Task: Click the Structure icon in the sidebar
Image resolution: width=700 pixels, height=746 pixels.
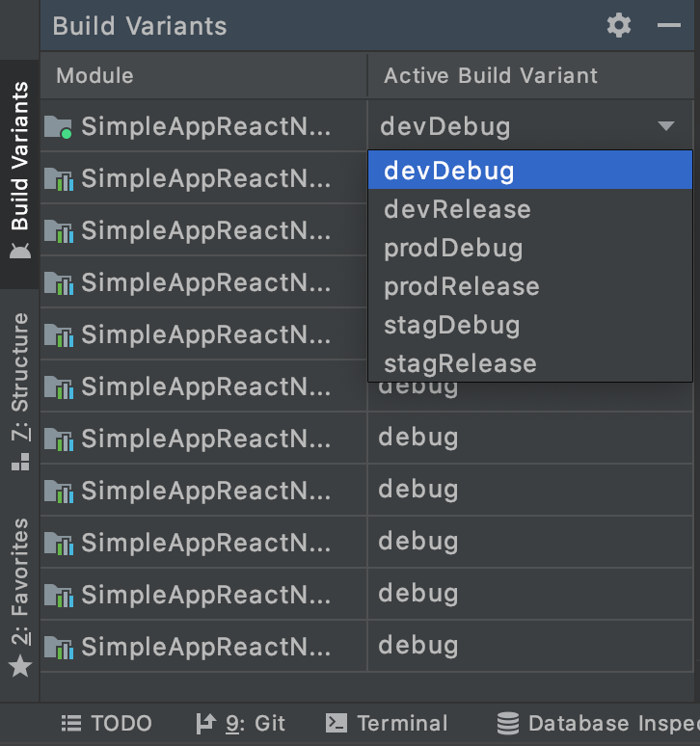Action: (20, 463)
